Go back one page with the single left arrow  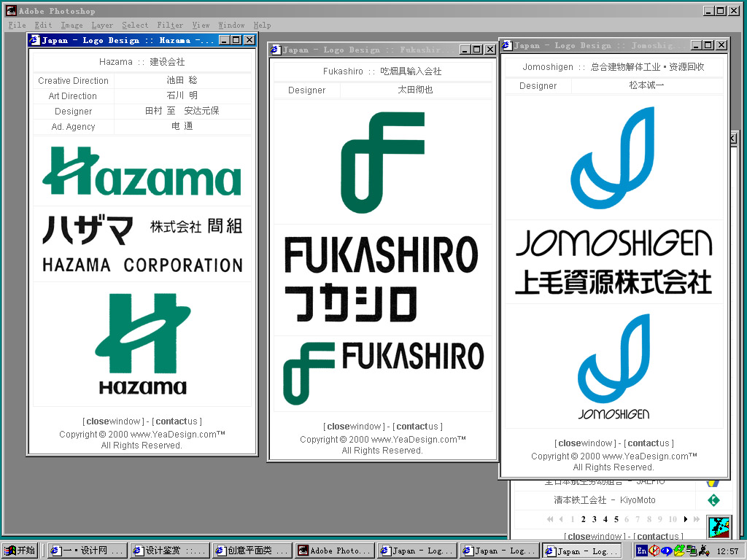click(x=561, y=519)
